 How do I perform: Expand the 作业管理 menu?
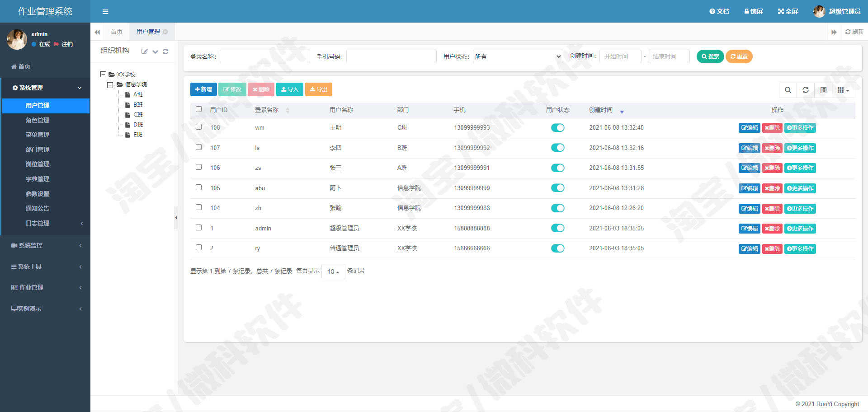click(x=45, y=288)
